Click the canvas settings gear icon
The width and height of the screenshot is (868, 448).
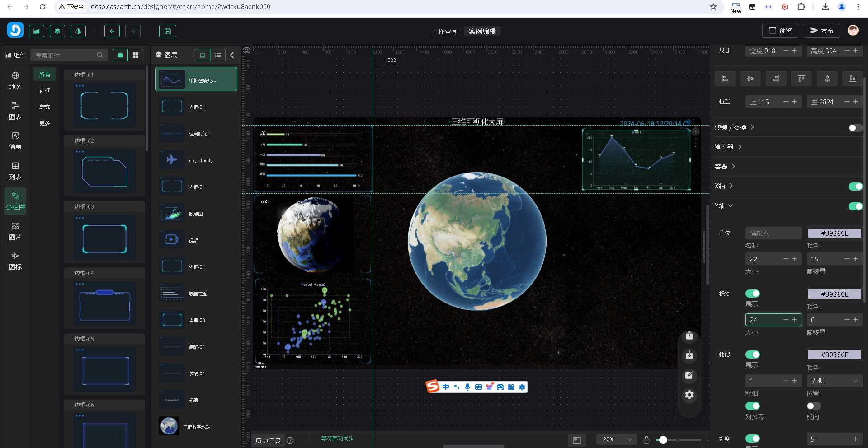[x=689, y=395]
